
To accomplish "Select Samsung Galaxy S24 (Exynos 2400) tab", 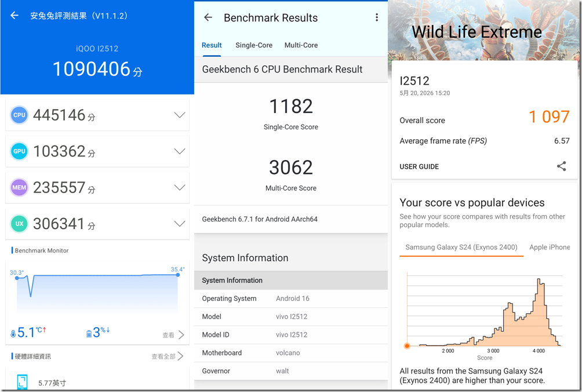I will point(461,247).
